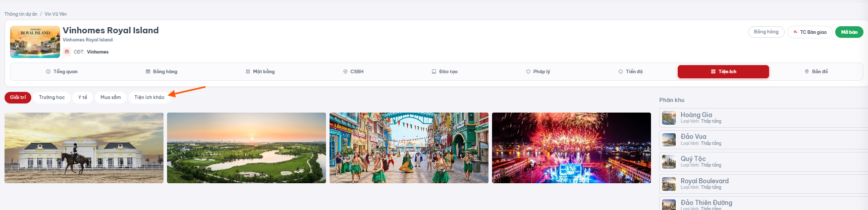Click the green Mở bán button

click(x=849, y=32)
